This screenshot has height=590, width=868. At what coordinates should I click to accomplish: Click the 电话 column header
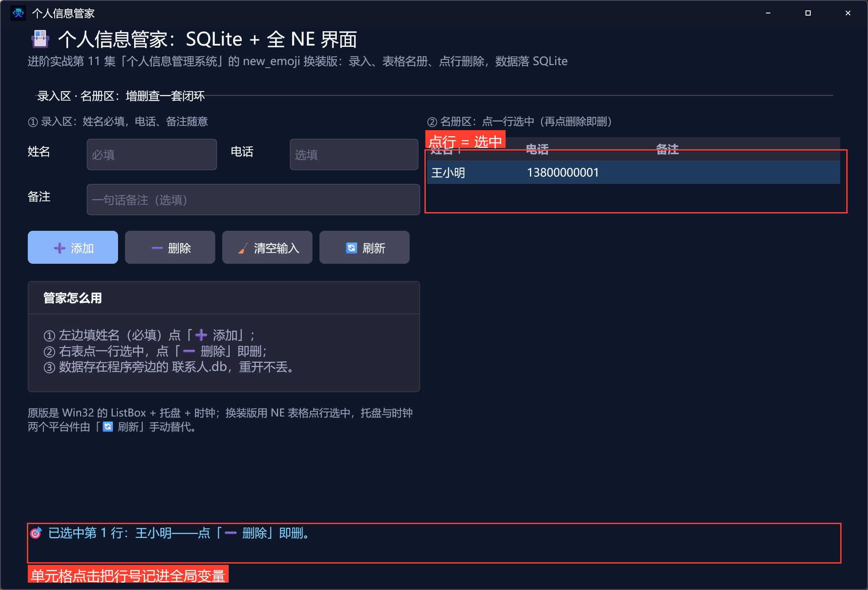click(537, 150)
